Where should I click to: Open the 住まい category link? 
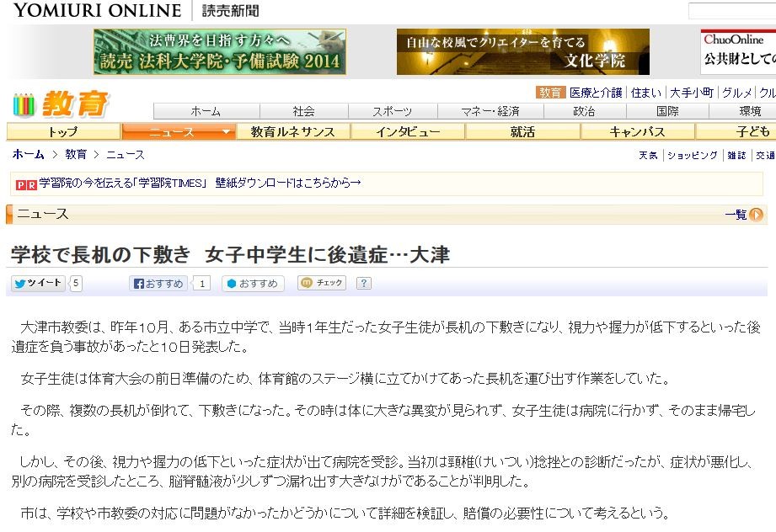pyautogui.click(x=646, y=93)
